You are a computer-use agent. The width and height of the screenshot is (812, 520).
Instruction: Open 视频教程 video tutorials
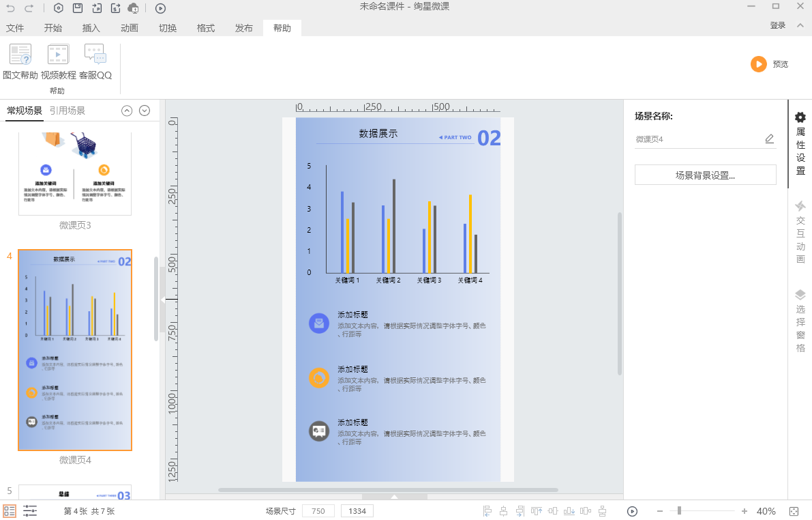(x=58, y=63)
